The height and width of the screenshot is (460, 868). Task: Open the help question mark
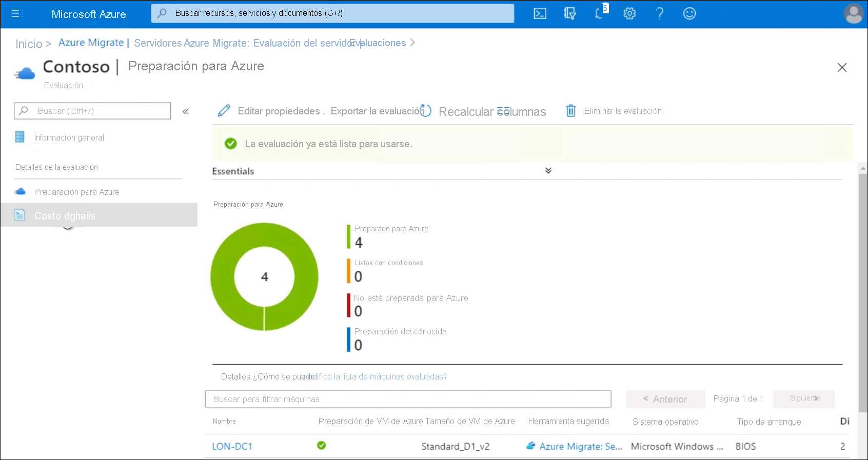[x=660, y=14]
